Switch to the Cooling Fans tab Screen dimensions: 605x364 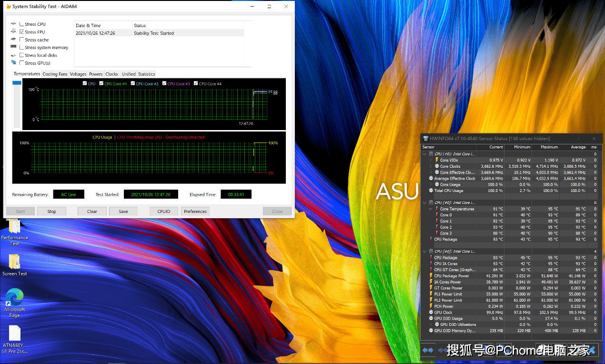point(55,74)
